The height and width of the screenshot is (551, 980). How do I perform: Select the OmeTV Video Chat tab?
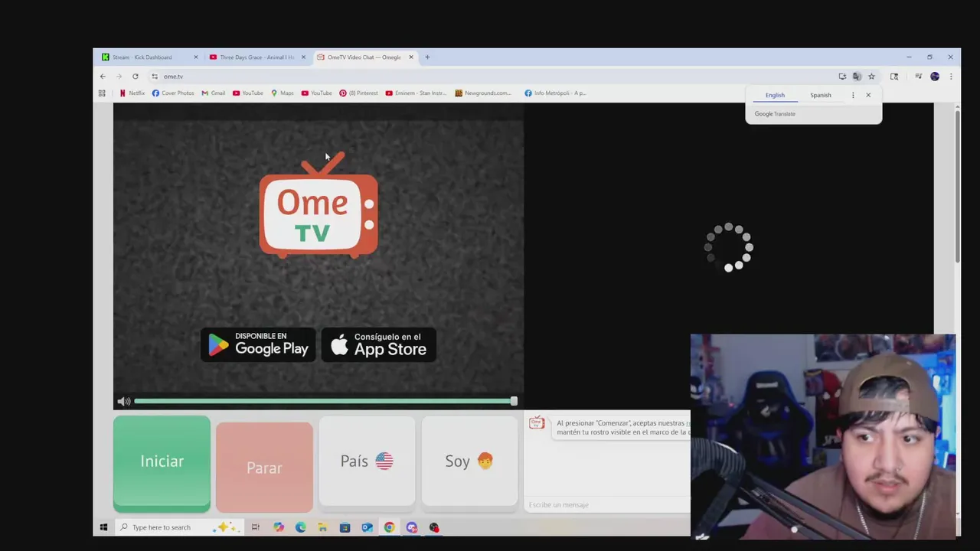(364, 57)
